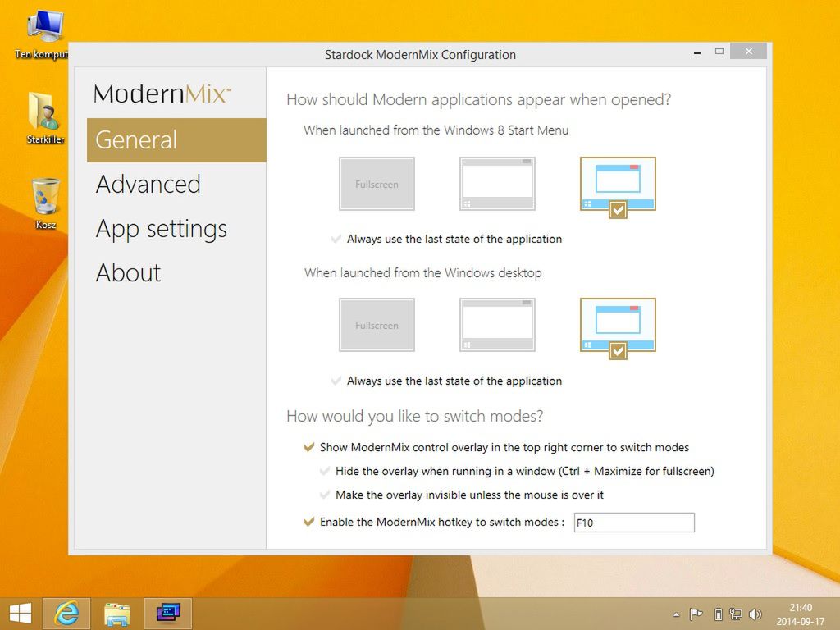The width and height of the screenshot is (840, 630).
Task: Select Fullscreen mode for desktop launches
Action: (377, 325)
